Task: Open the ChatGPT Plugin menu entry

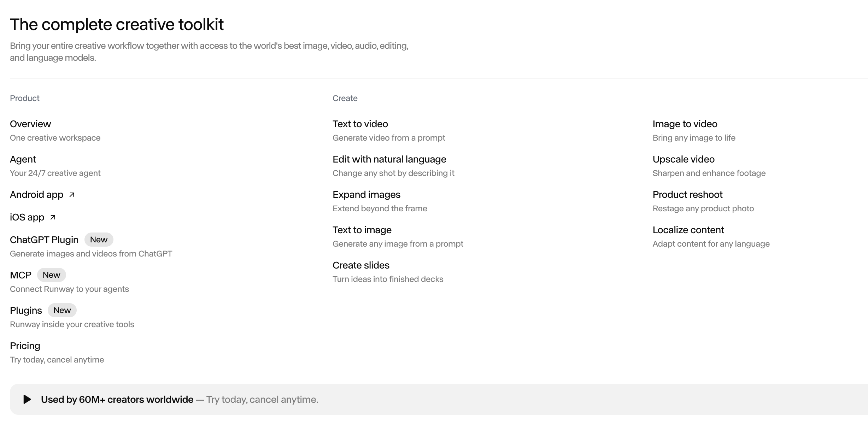Action: point(44,240)
